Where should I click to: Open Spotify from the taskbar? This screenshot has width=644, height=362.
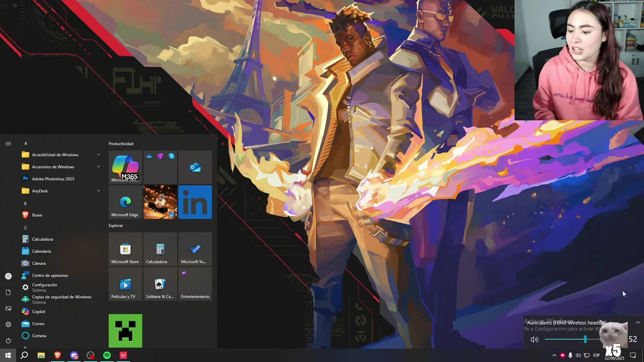click(x=107, y=355)
